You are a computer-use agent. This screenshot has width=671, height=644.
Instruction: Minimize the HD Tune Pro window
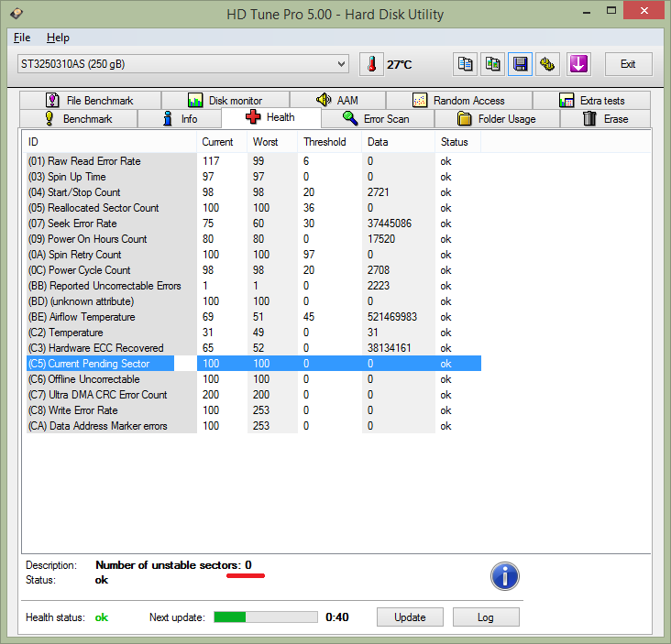[587, 13]
